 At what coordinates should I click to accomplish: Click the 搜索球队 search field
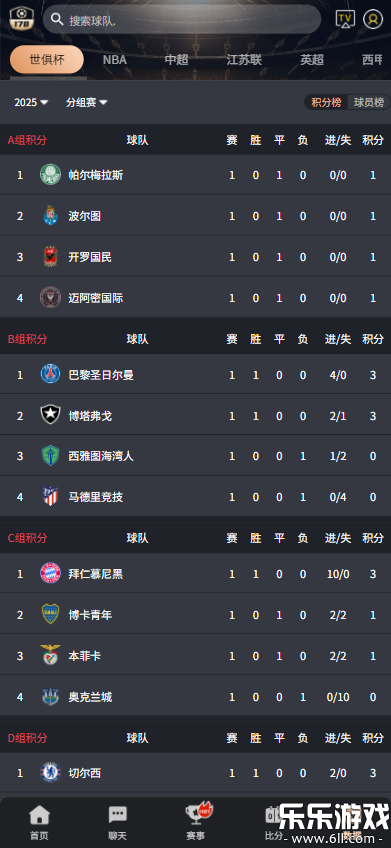[182, 19]
